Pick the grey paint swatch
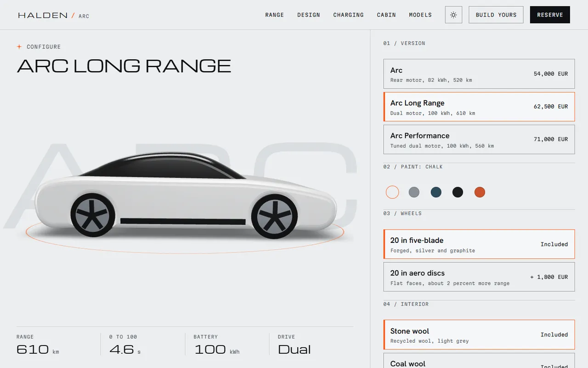The width and height of the screenshot is (588, 368). [x=414, y=192]
